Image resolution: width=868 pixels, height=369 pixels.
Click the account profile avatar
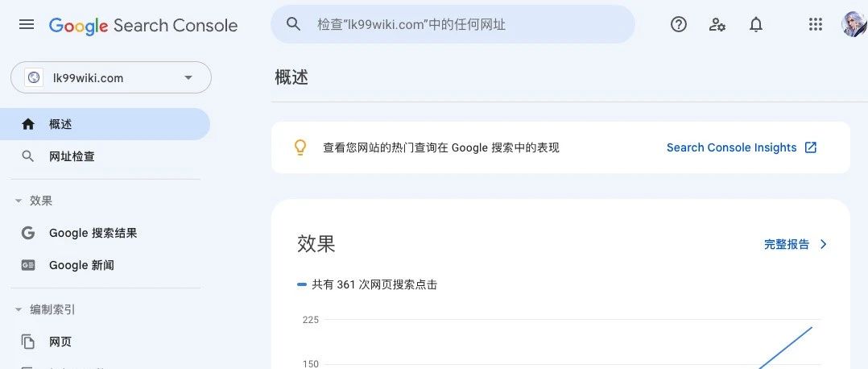853,24
